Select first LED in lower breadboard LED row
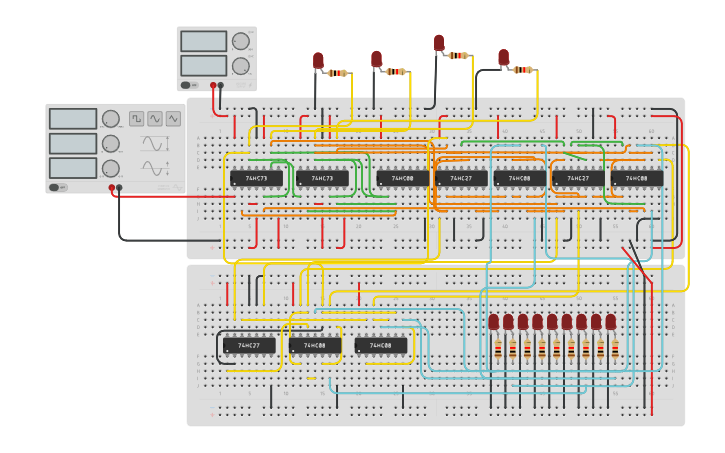Viewport: 725px width, 453px height. (494, 322)
